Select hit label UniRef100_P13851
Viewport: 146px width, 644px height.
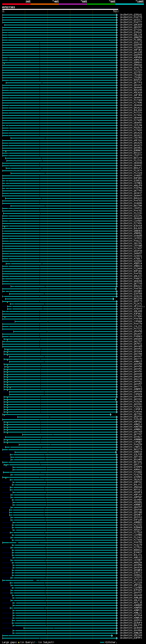tap(131, 40)
